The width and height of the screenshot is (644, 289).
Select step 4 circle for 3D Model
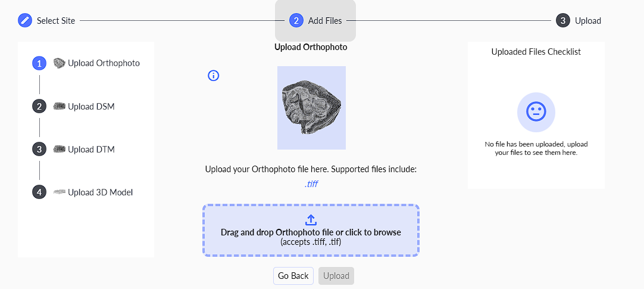pyautogui.click(x=39, y=192)
